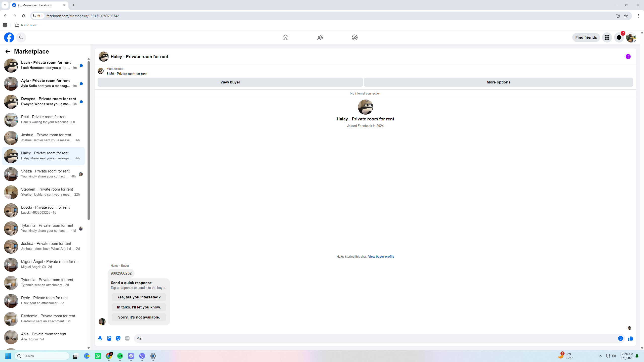Open conversation information icon
The height and width of the screenshot is (362, 644).
628,57
